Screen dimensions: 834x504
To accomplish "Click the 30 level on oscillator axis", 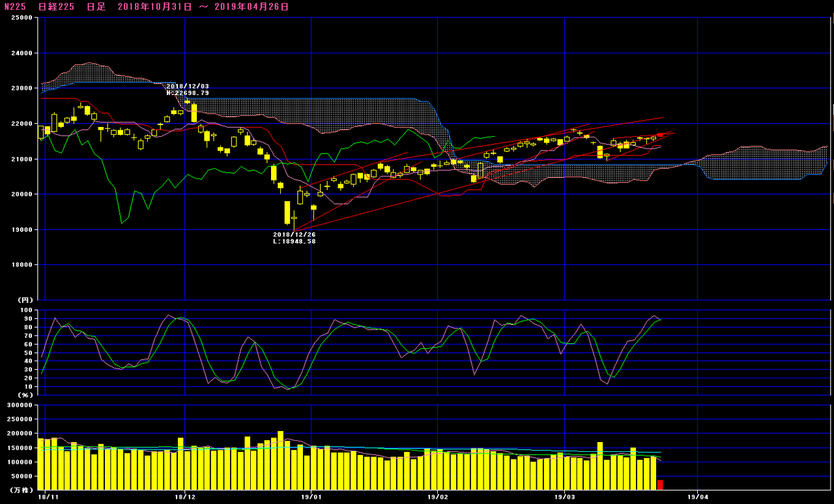I will coord(28,370).
